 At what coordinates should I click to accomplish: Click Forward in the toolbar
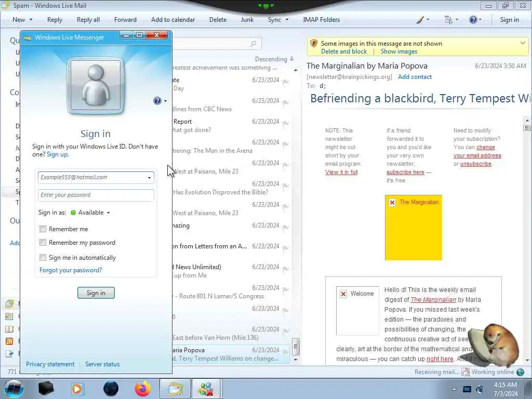[125, 20]
